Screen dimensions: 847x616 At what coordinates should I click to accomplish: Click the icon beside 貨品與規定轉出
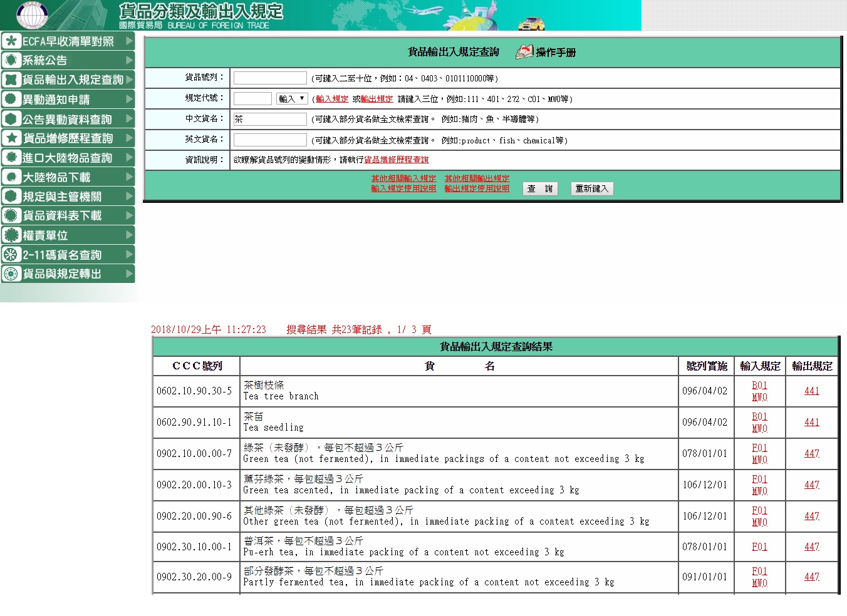tap(11, 274)
